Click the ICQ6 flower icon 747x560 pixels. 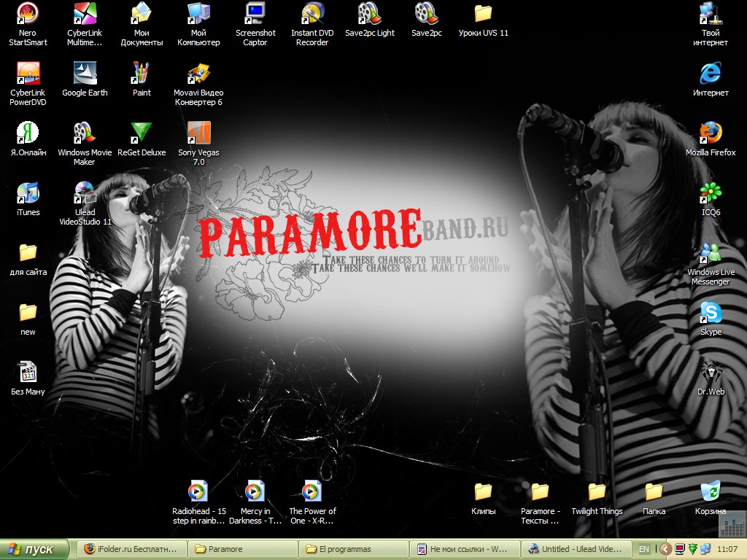711,192
